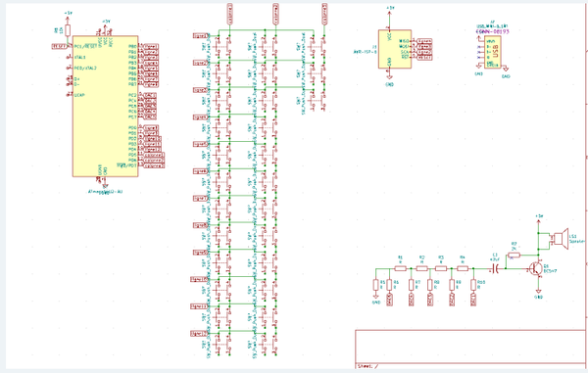Image resolution: width=588 pixels, height=373 pixels.
Task: Select the first column label above matrix
Action: pyautogui.click(x=229, y=14)
